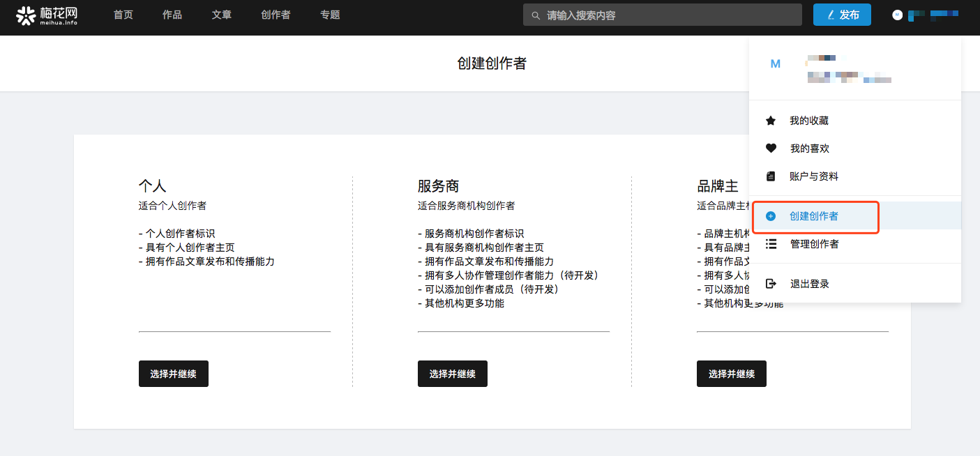Go to the 作品 navigation tab

(x=172, y=15)
